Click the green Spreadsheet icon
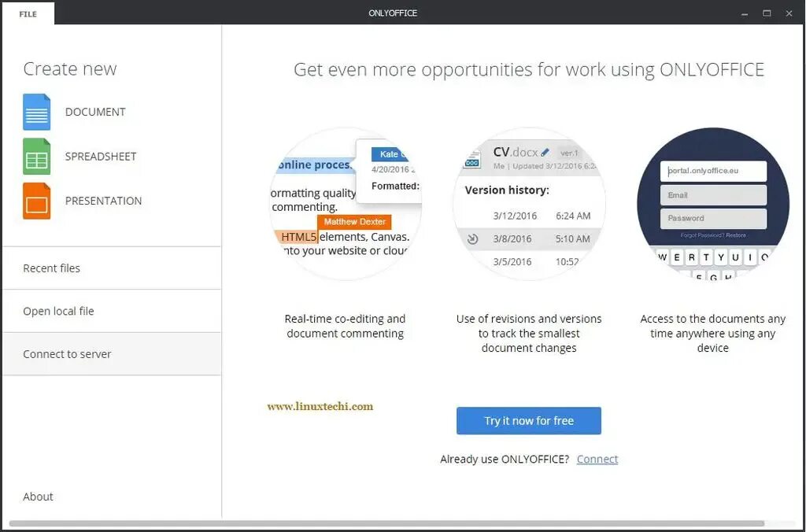 pyautogui.click(x=36, y=157)
